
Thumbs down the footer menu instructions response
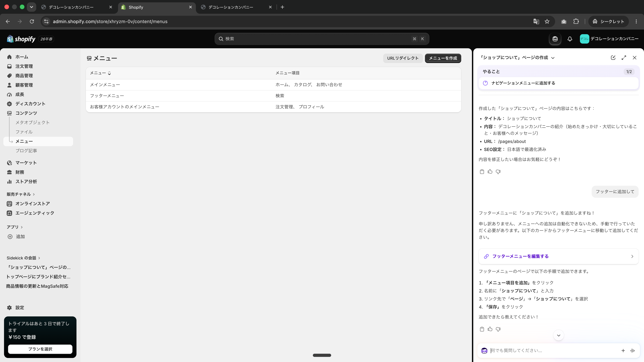(498, 329)
